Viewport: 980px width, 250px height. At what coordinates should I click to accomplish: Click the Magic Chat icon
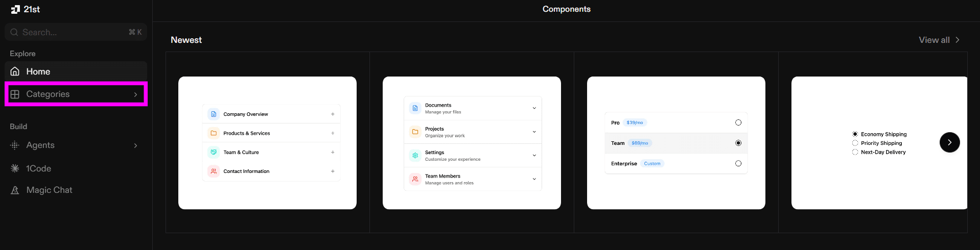point(15,190)
